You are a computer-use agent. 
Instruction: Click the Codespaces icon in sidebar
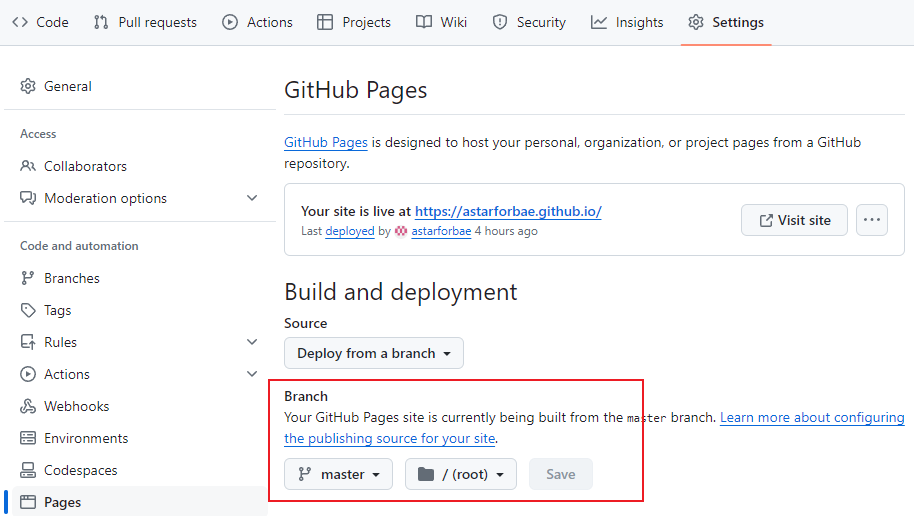point(28,470)
